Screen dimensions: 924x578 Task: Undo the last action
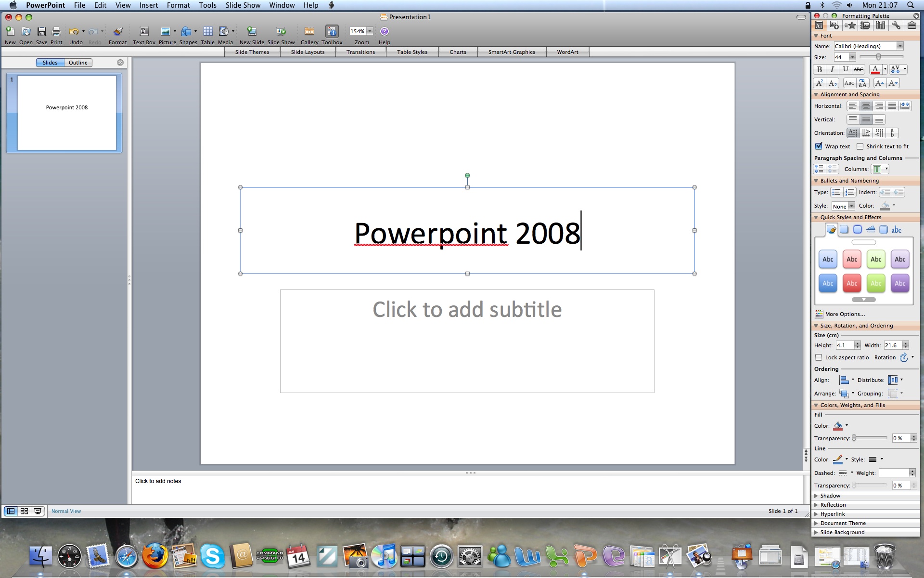(74, 32)
